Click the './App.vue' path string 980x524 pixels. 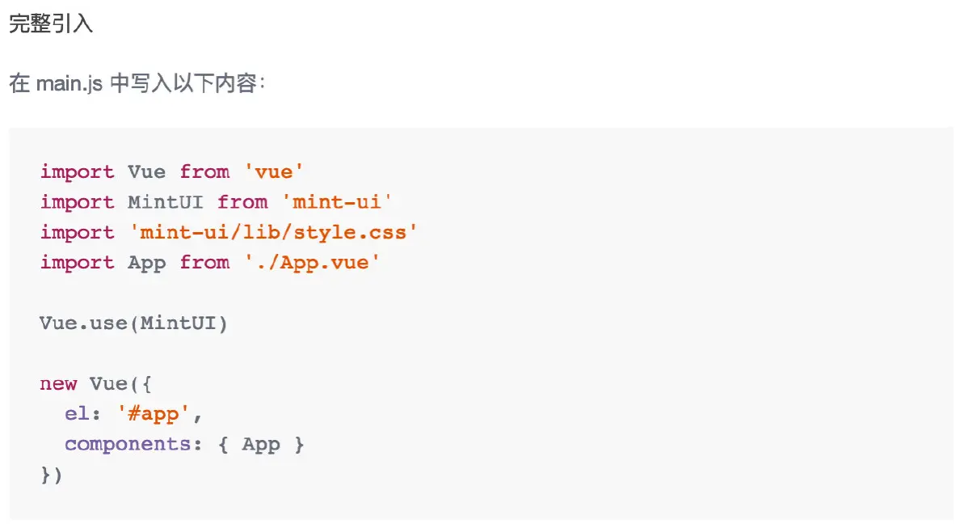click(311, 263)
